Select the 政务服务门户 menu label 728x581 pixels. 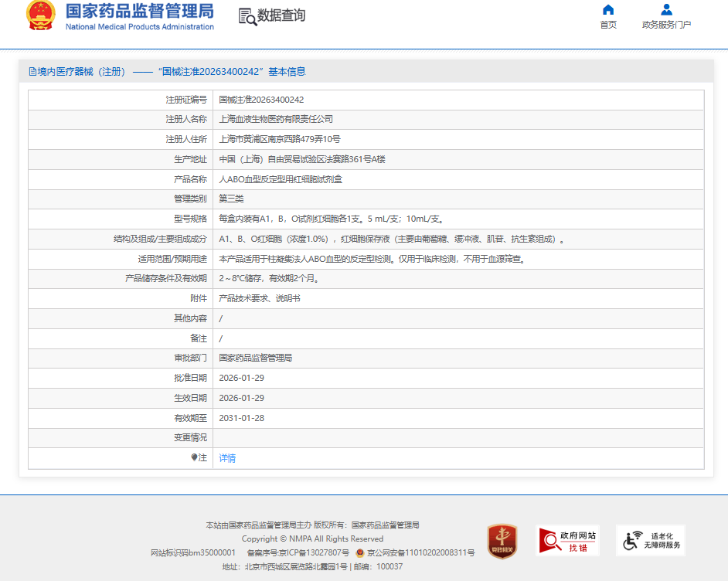[666, 25]
